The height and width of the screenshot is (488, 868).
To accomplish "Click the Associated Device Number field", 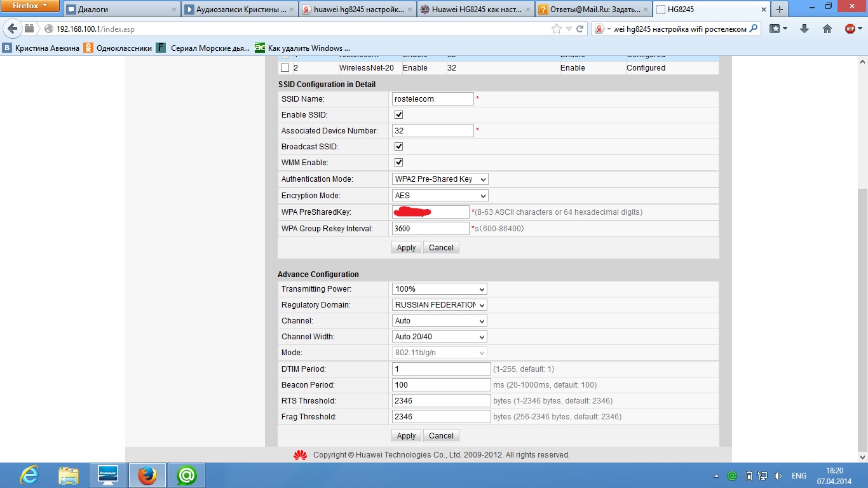I will tap(433, 130).
